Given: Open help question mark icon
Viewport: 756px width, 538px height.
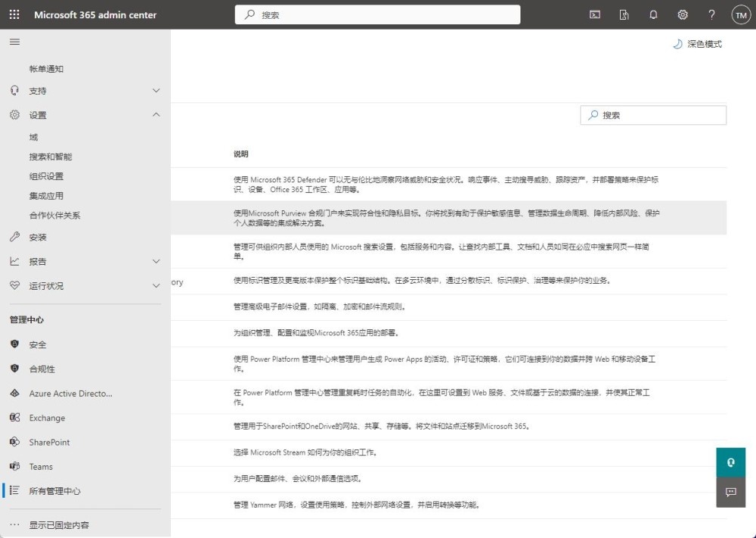Looking at the screenshot, I should point(711,14).
